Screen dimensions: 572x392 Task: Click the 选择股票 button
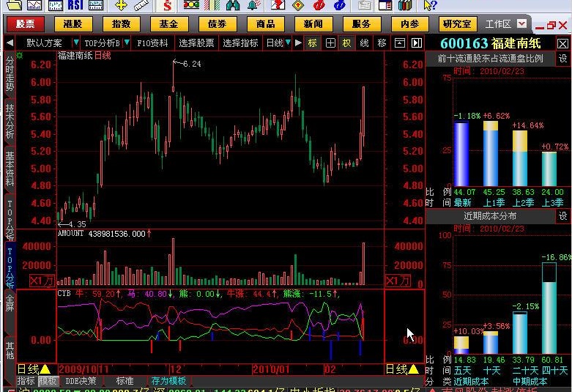[196, 43]
